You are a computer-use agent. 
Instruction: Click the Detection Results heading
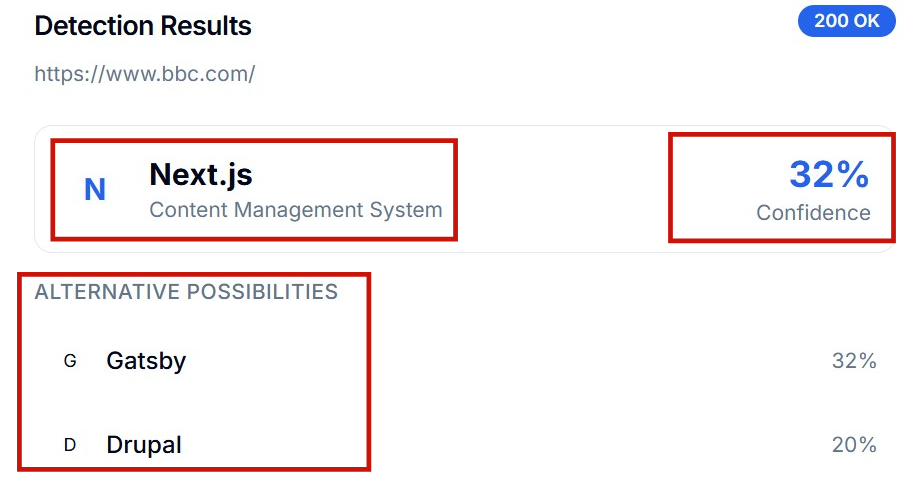point(143,26)
